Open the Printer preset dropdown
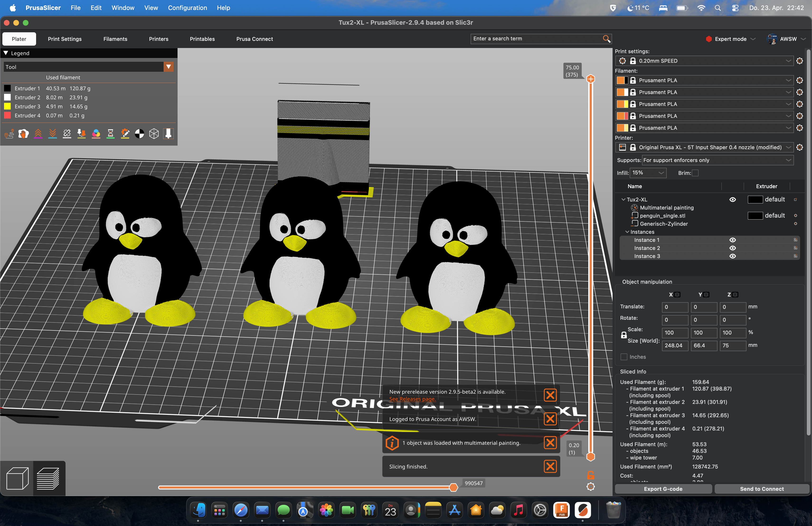 click(x=705, y=148)
